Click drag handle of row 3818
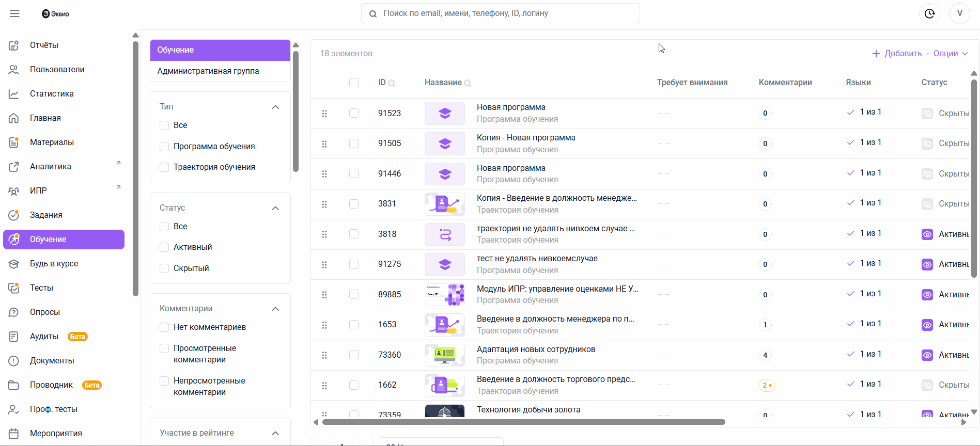The width and height of the screenshot is (980, 446). (324, 234)
